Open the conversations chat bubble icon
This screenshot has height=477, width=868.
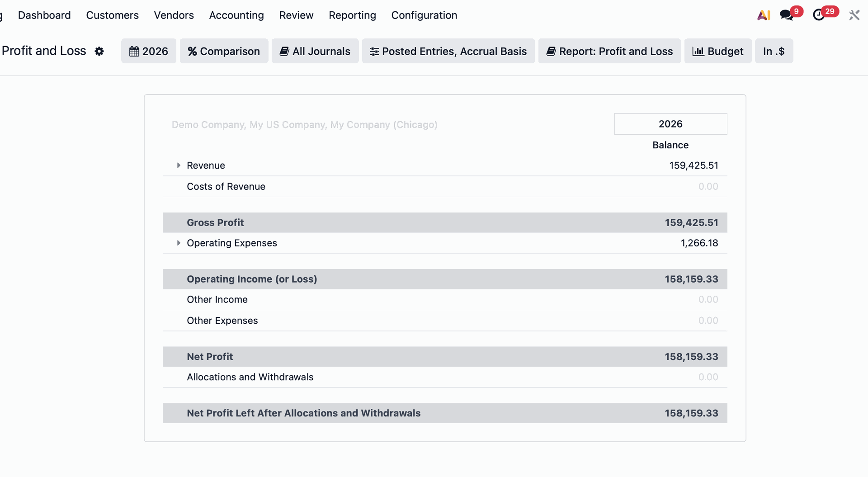(x=787, y=15)
